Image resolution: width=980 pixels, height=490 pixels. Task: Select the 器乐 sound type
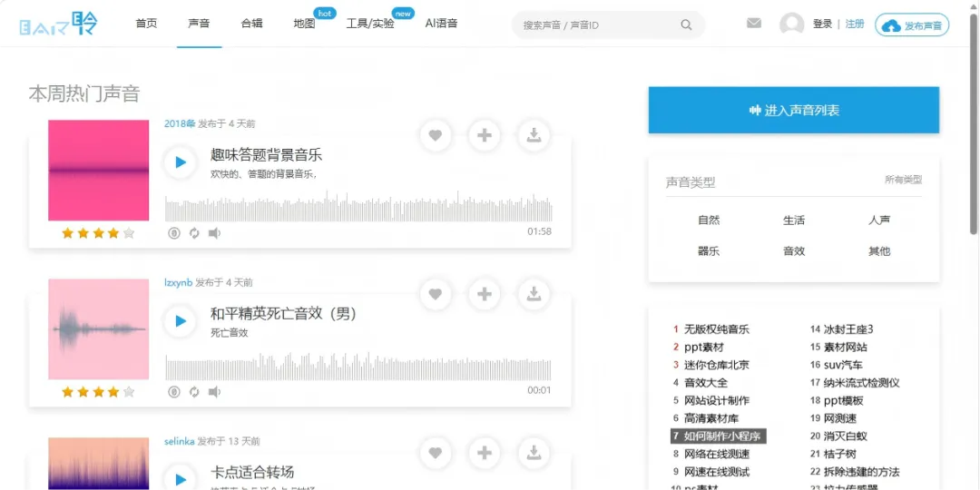pos(709,251)
